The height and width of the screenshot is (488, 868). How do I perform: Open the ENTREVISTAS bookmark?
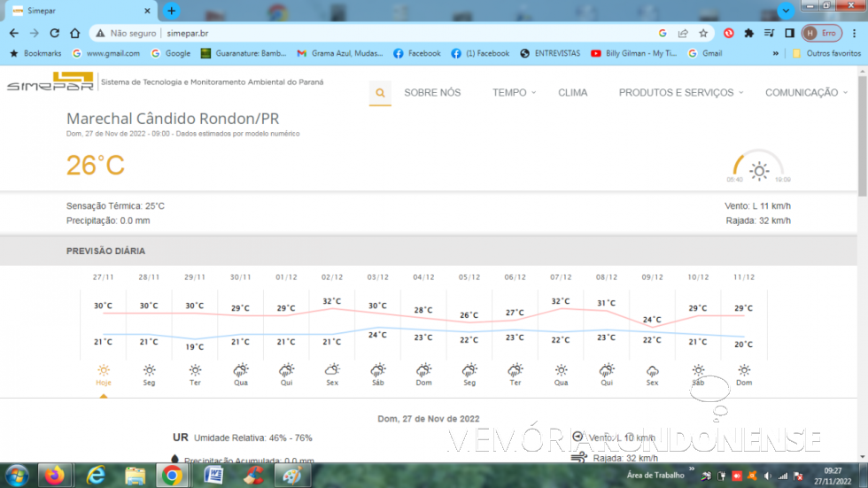(550, 53)
